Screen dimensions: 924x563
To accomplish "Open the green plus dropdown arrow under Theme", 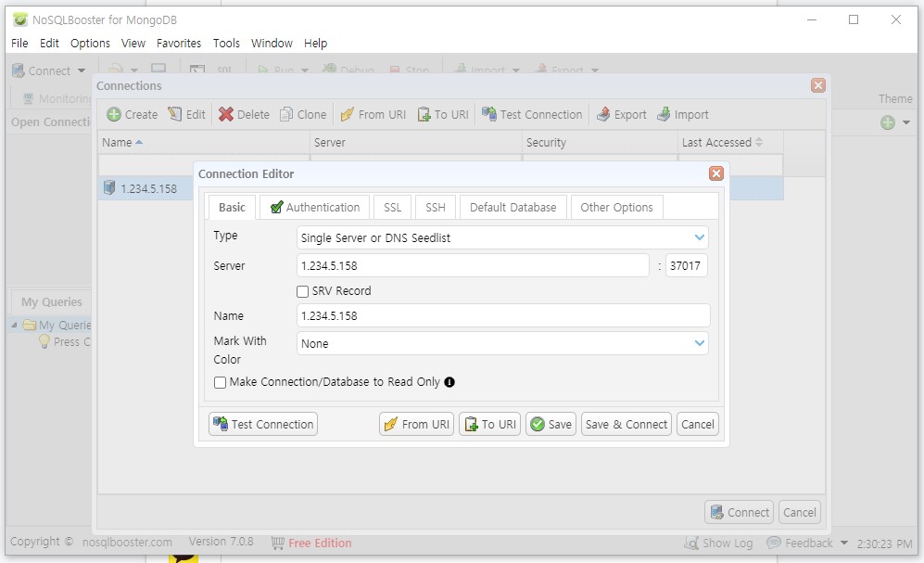I will (x=906, y=122).
